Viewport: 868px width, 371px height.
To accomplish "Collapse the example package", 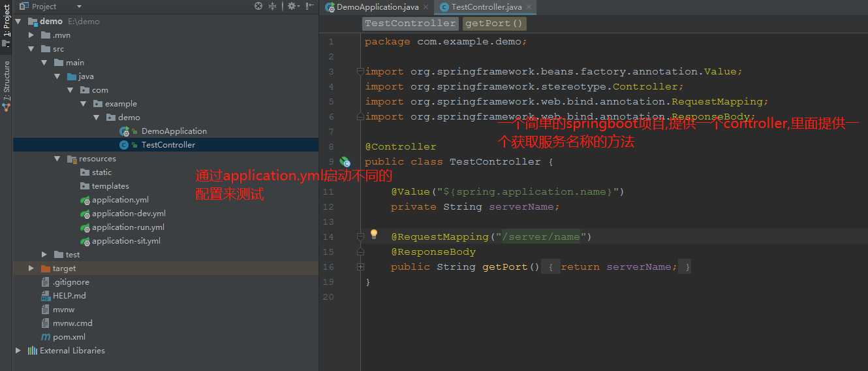I will (83, 103).
